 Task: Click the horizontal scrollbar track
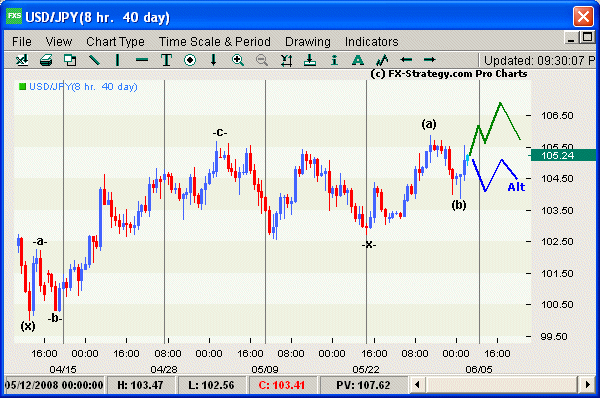502,384
